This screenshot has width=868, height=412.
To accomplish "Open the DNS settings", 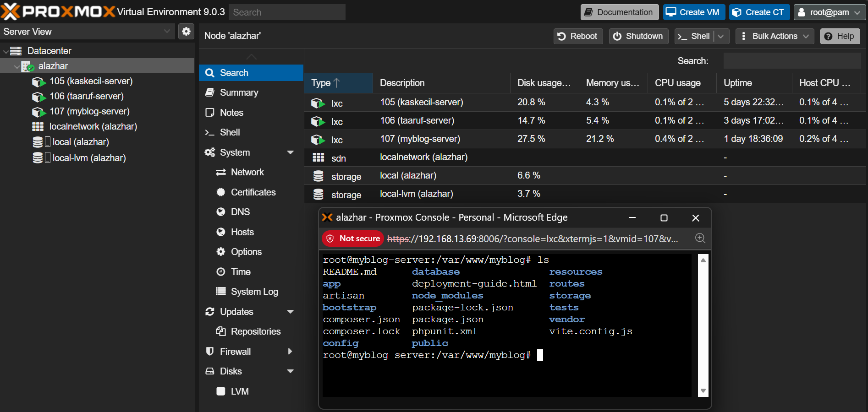I will point(251,212).
